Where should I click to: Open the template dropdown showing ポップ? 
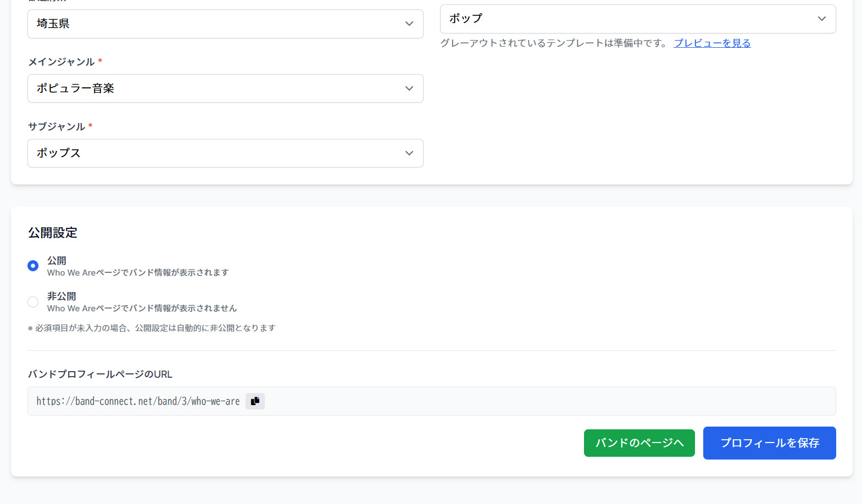(x=638, y=19)
